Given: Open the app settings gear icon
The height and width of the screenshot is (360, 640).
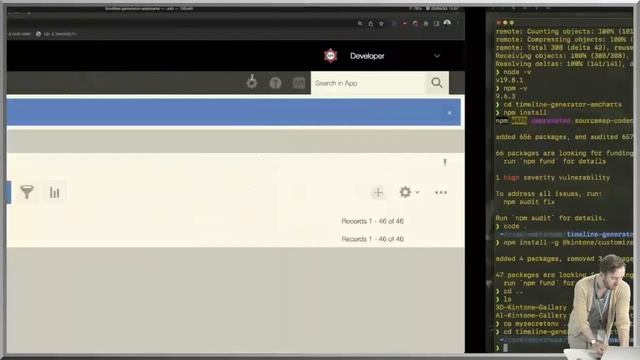Looking at the screenshot, I should click(405, 192).
